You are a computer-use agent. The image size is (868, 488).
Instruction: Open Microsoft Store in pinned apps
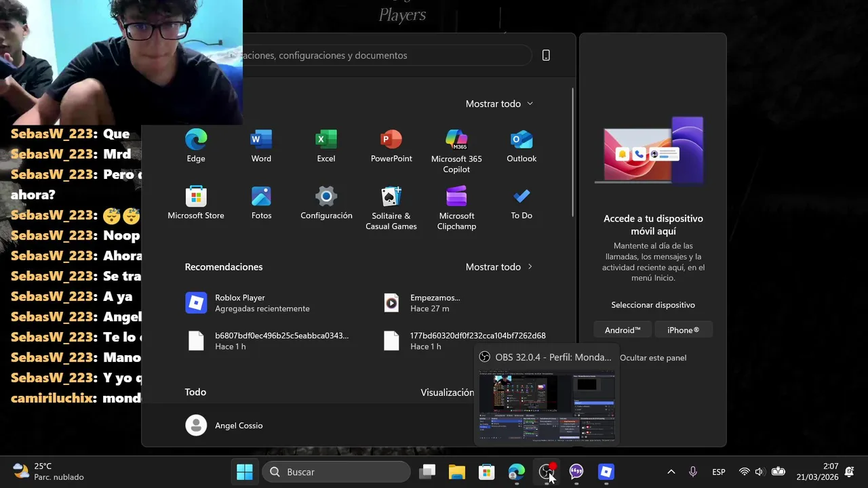tap(196, 203)
